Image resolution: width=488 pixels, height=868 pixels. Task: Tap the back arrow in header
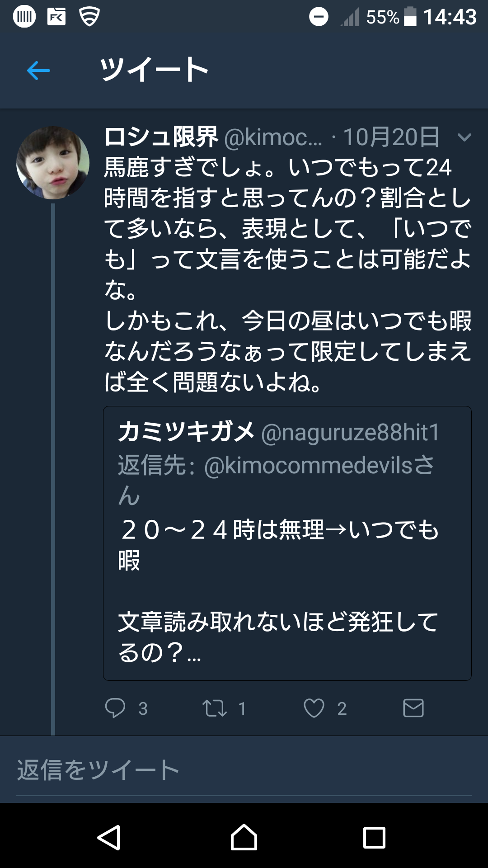tap(38, 71)
